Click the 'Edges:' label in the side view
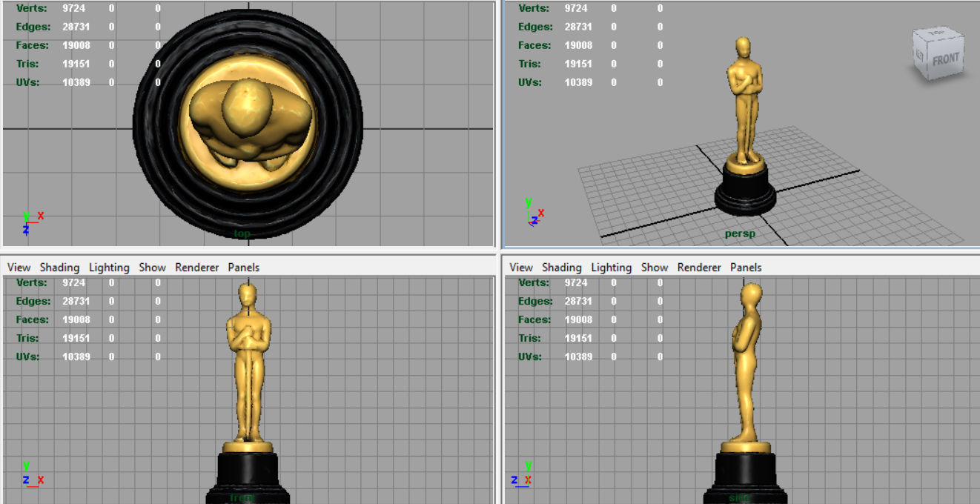The image size is (980, 504). pos(536,301)
